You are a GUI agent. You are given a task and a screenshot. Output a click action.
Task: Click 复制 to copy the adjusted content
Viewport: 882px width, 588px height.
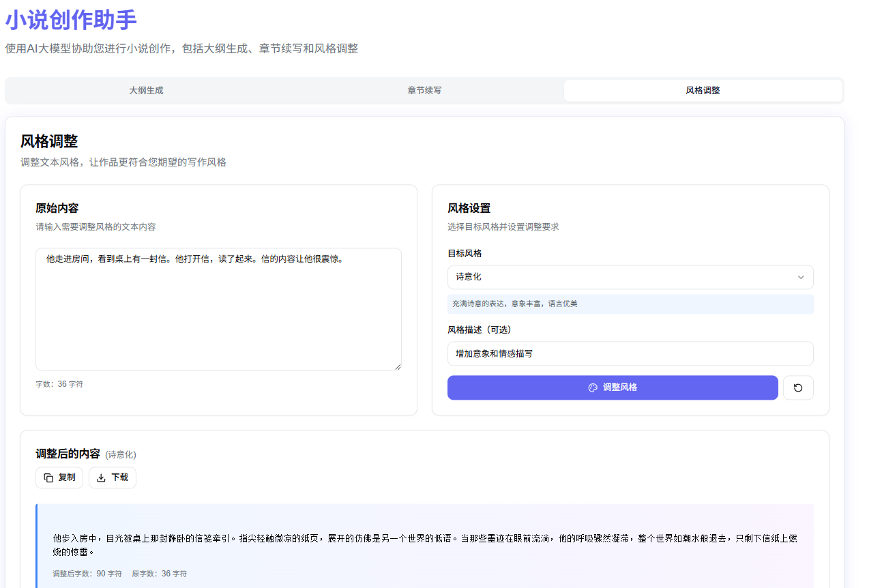coord(59,477)
